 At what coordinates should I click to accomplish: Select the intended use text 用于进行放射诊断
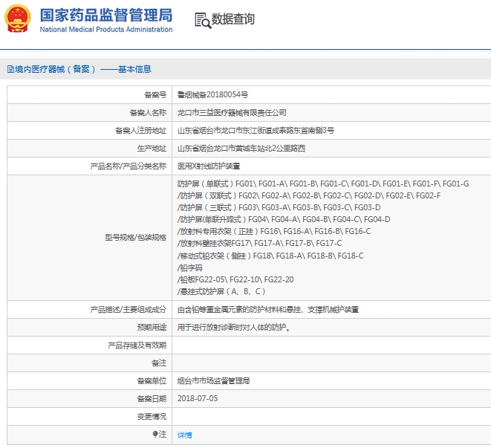tap(233, 328)
